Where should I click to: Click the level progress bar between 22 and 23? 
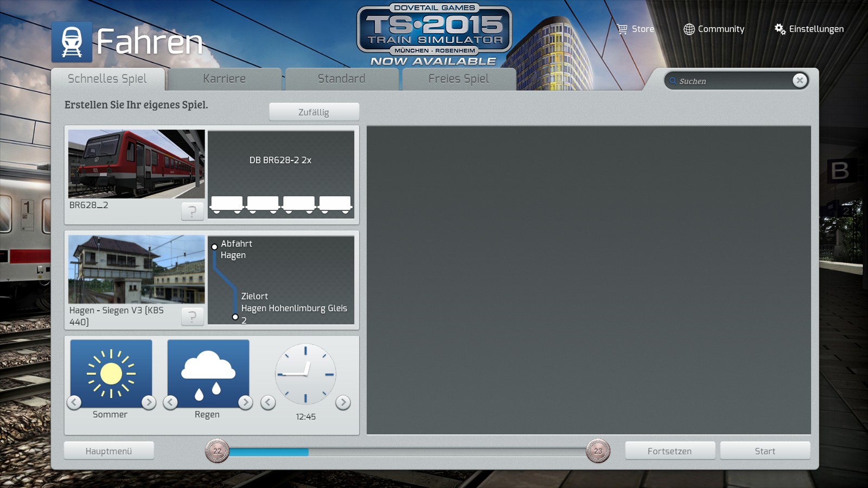tap(407, 452)
